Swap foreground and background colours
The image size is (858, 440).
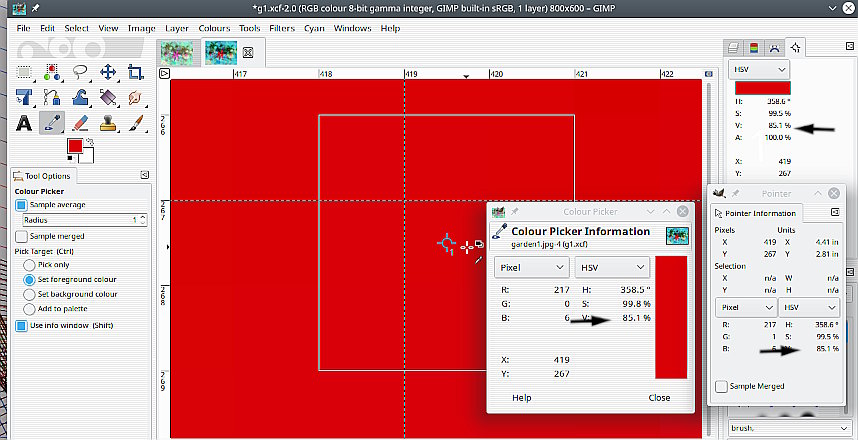coord(90,142)
